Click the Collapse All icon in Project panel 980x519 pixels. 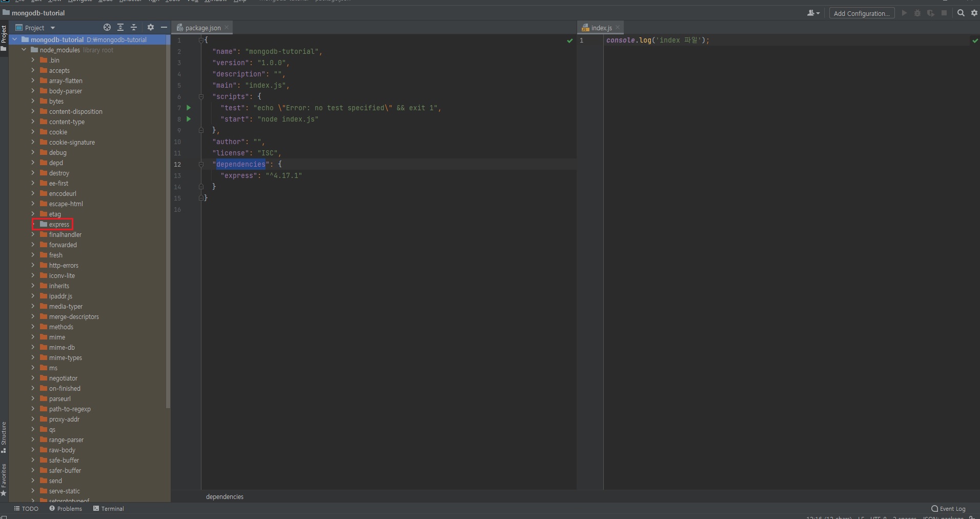click(134, 28)
